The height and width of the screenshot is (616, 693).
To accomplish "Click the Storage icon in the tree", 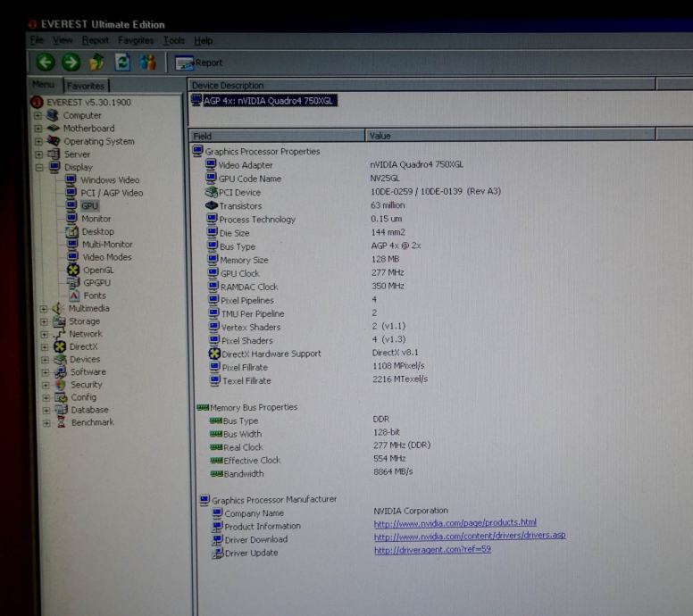I will click(x=59, y=321).
